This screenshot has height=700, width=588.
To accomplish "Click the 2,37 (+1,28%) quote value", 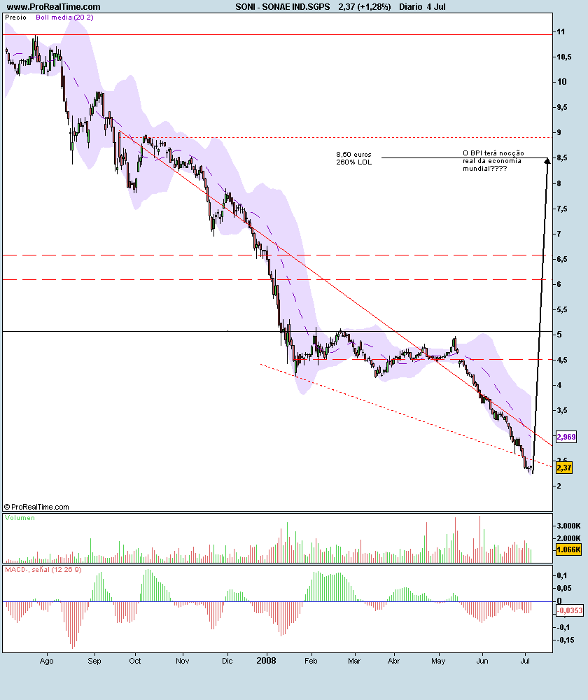I will (x=364, y=7).
